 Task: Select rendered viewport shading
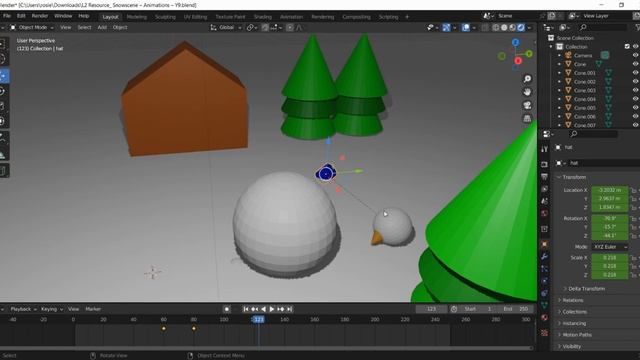tap(521, 27)
